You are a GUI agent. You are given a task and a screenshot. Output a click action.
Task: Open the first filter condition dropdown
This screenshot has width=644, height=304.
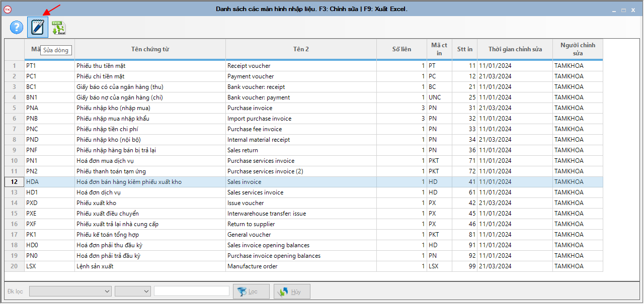pos(70,291)
